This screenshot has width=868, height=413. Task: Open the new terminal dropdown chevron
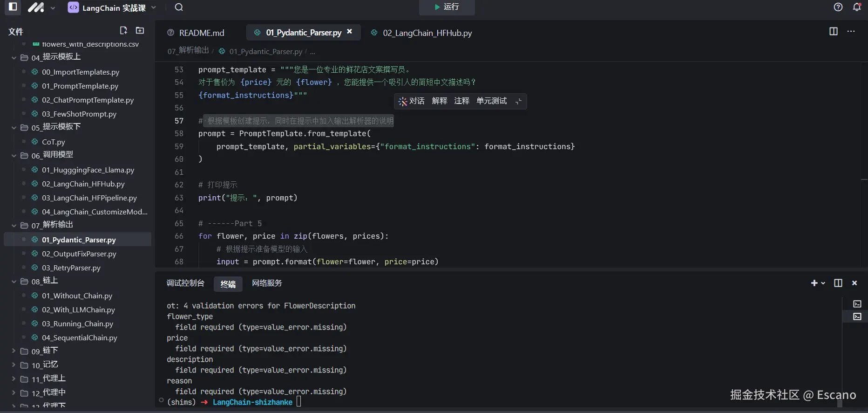pos(823,283)
